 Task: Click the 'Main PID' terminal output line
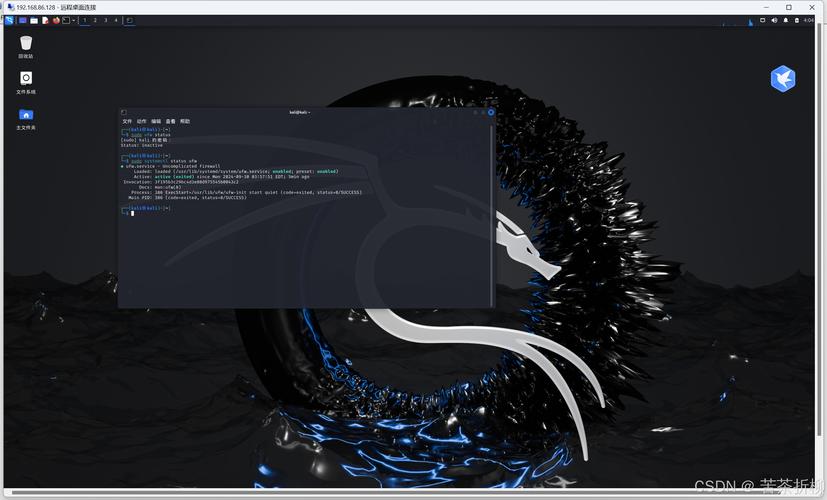(187, 198)
